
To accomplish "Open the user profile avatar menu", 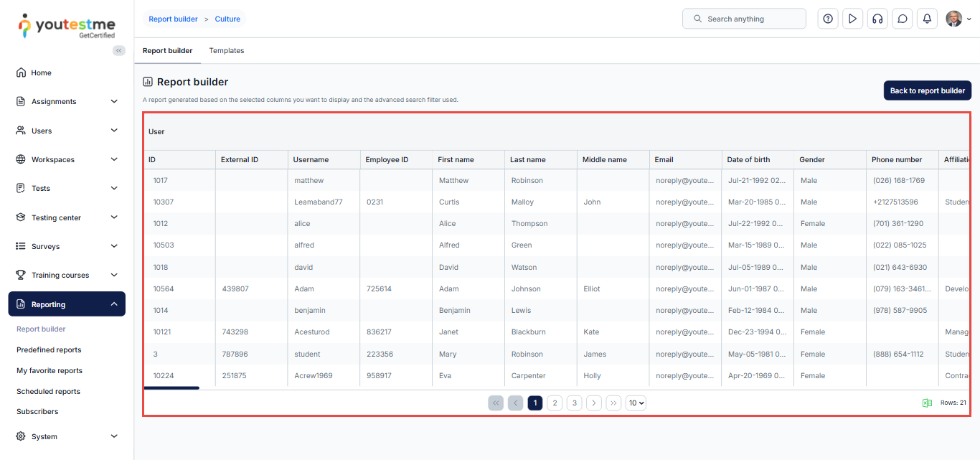I will point(958,19).
